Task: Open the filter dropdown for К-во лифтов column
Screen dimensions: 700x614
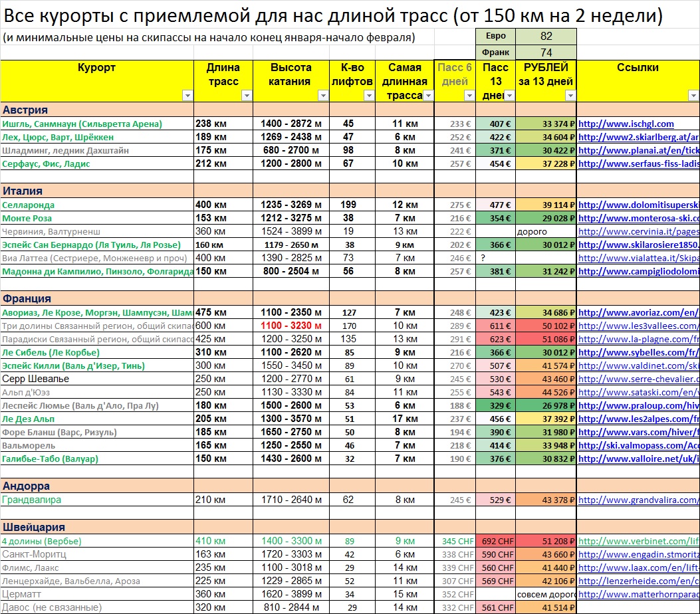Action: 369,96
